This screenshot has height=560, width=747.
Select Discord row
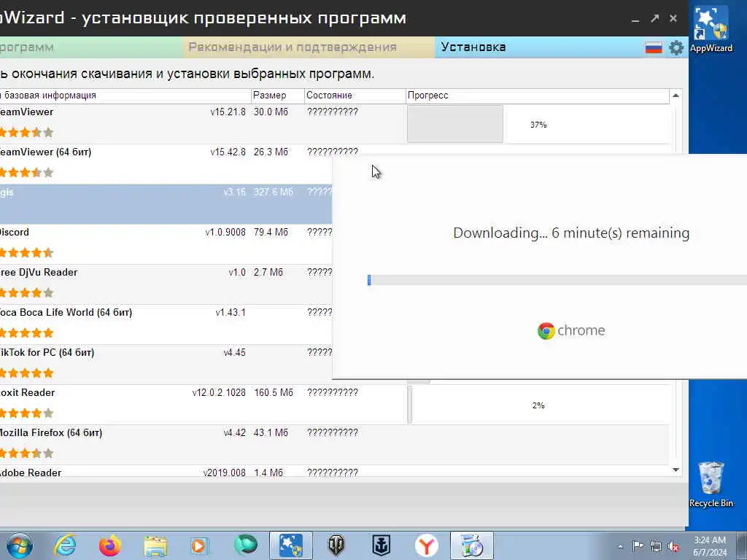166,244
